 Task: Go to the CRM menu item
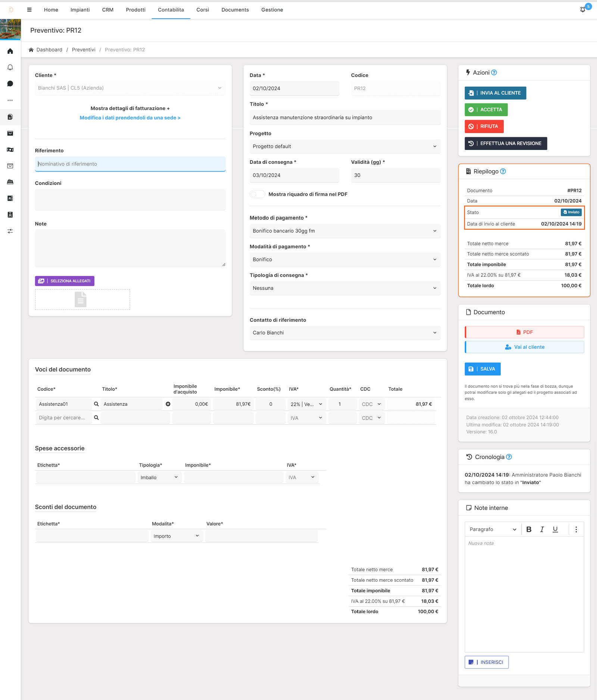(107, 10)
